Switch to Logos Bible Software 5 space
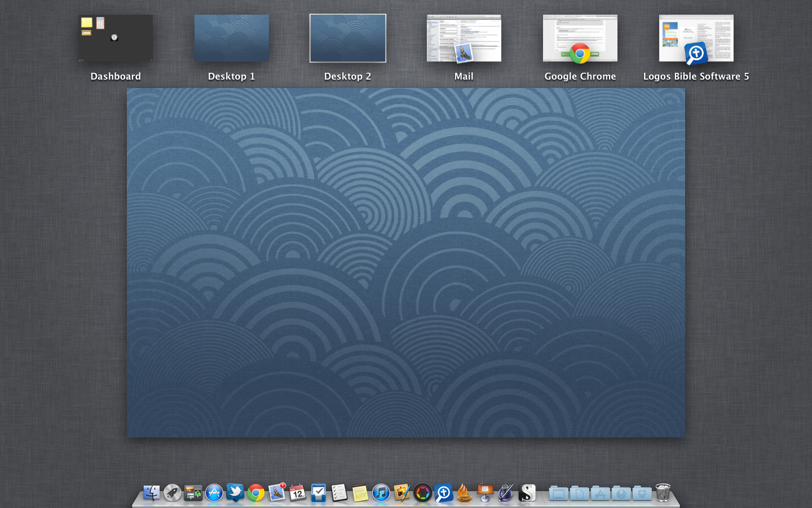This screenshot has width=812, height=508. 696,38
